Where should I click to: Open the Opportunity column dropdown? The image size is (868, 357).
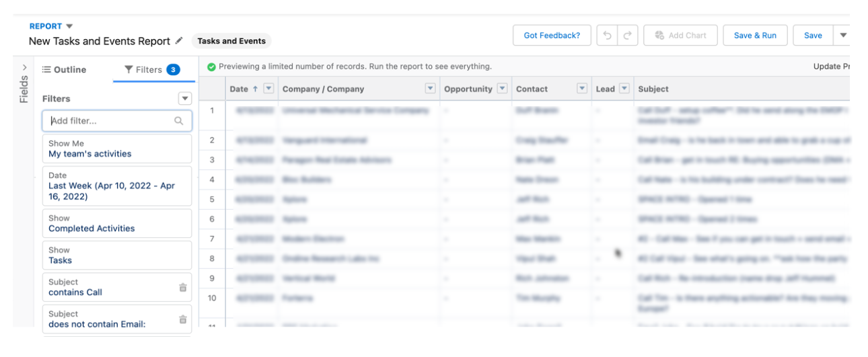(502, 89)
